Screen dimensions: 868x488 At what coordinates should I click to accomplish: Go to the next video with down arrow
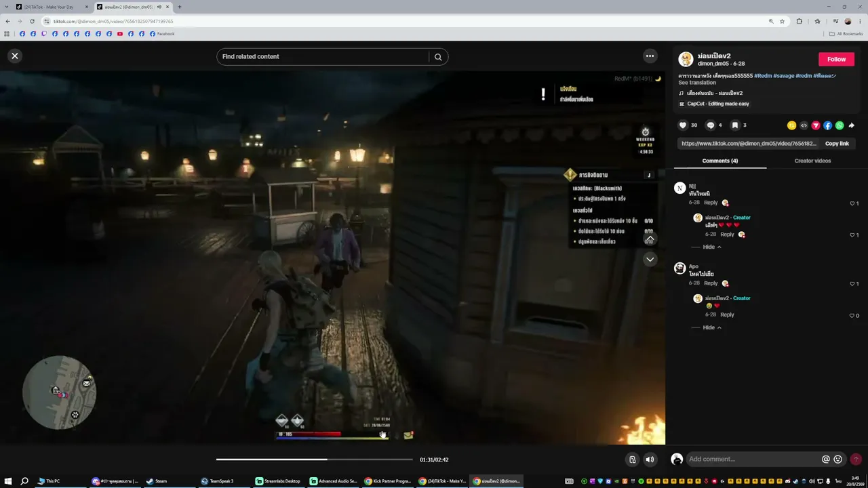(x=650, y=260)
